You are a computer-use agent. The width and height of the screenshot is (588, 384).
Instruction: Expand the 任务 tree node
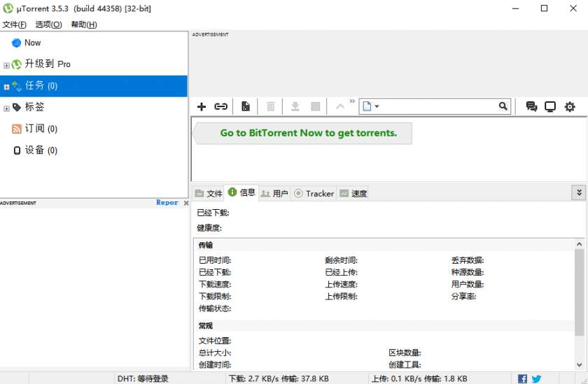point(6,87)
